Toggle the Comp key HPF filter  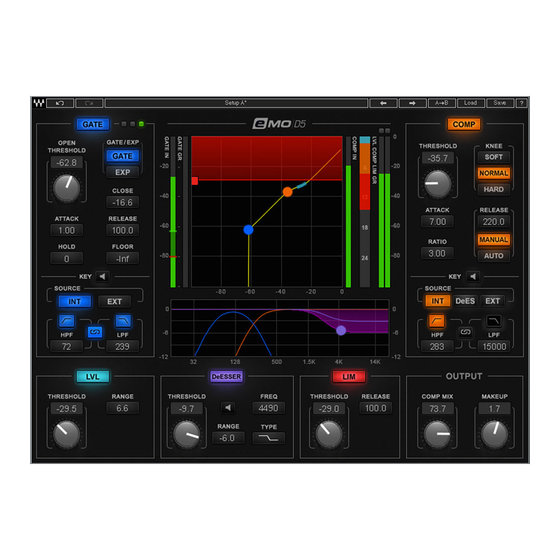pyautogui.click(x=437, y=321)
